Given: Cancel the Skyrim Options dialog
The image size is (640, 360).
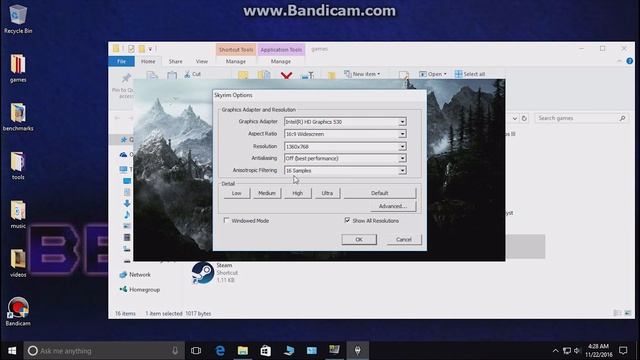Looking at the screenshot, I should point(404,240).
